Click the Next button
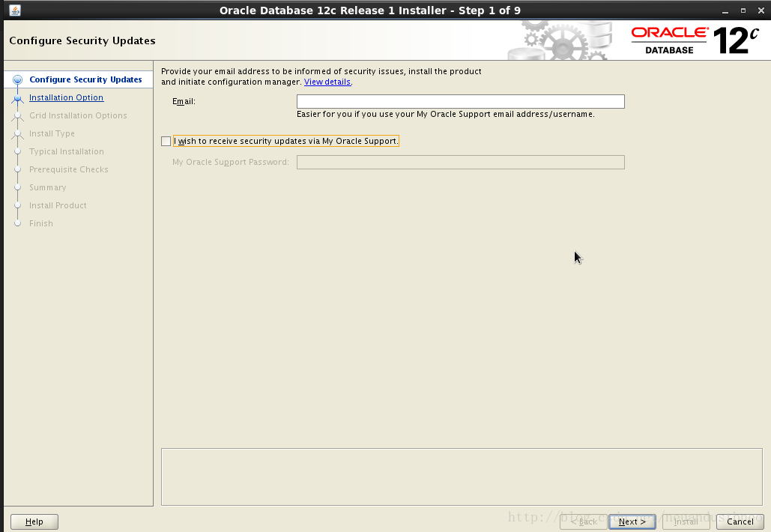771x532 pixels. tap(632, 522)
